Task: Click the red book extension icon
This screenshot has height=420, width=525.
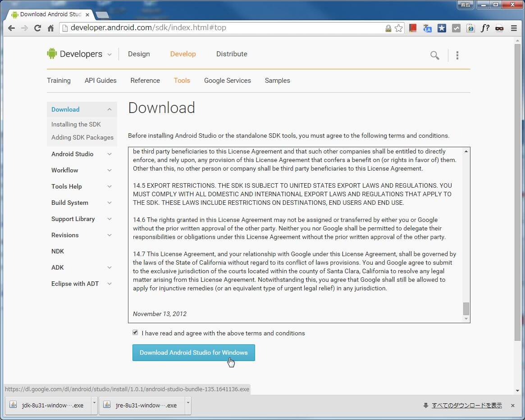Action: 413,28
